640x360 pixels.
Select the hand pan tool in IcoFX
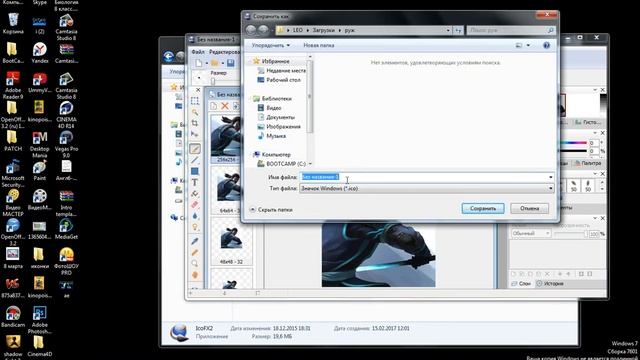[x=195, y=275]
